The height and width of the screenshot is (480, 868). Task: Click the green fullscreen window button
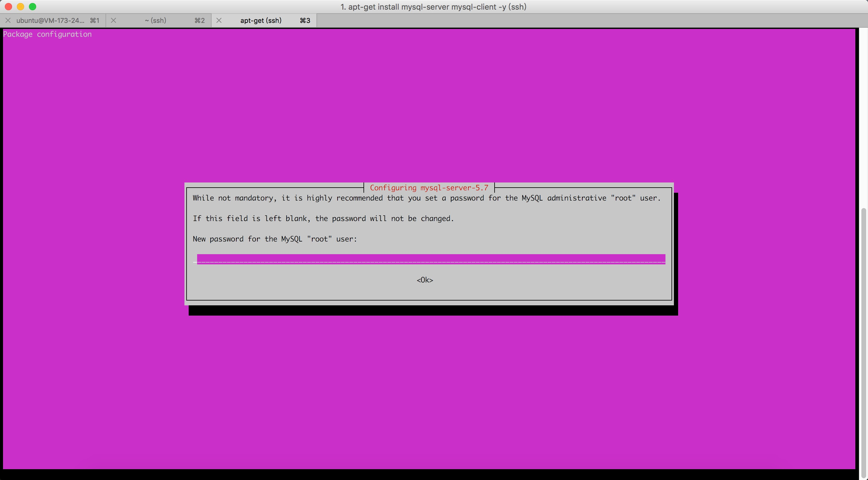click(33, 7)
